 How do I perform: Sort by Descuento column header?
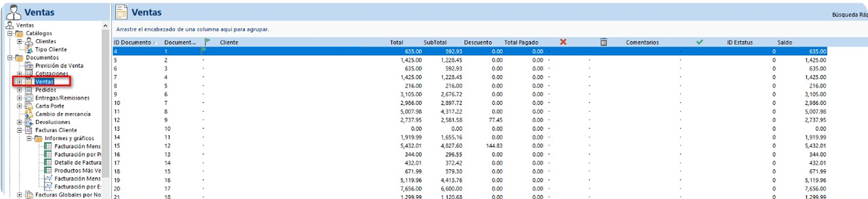(x=478, y=42)
